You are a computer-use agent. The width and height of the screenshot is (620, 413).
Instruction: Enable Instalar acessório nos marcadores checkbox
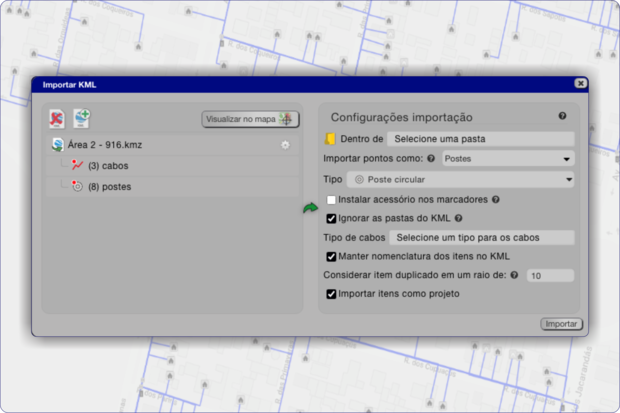[x=331, y=200]
